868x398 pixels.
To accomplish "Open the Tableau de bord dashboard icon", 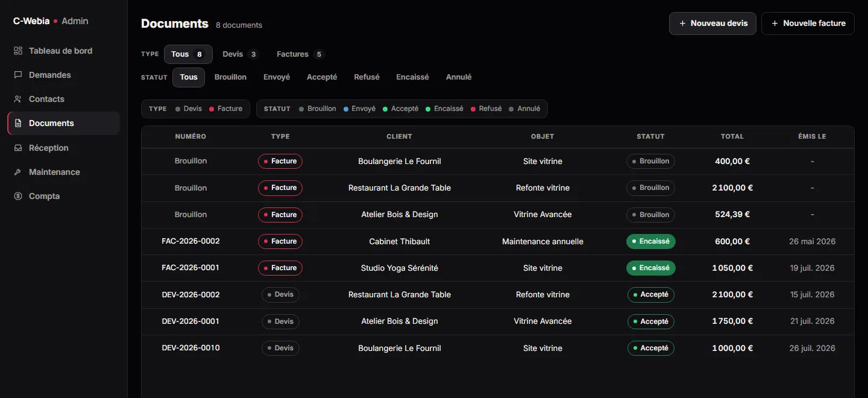I will pyautogui.click(x=18, y=51).
